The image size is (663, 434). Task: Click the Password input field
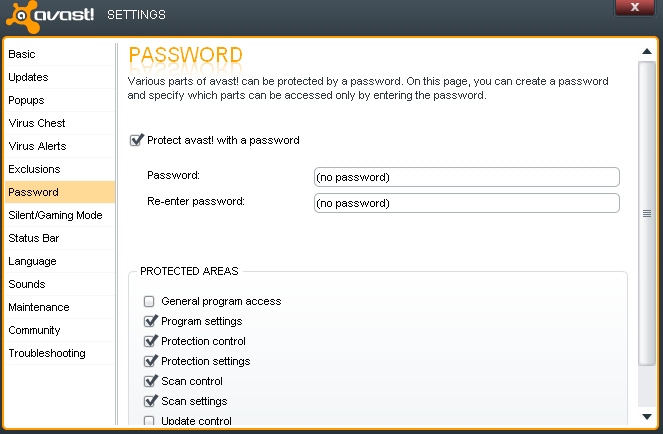[x=467, y=177]
